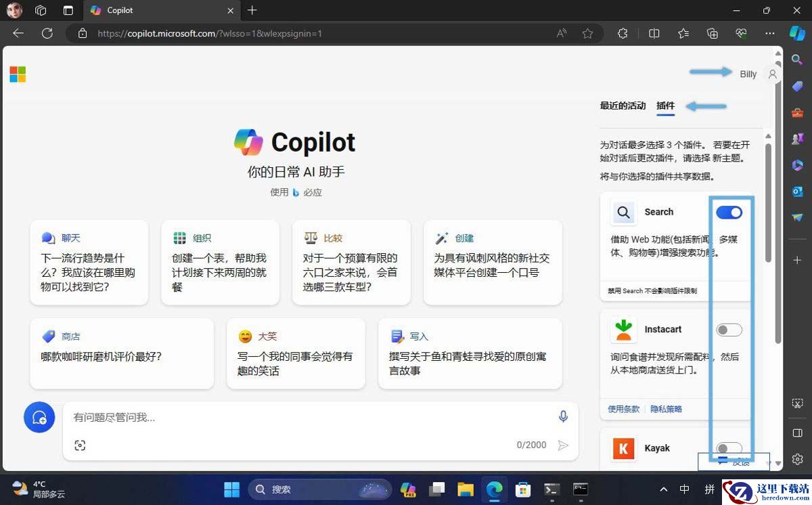Screen dimensions: 812x505
Task: Open the Billy account profile menu
Action: (x=772, y=74)
